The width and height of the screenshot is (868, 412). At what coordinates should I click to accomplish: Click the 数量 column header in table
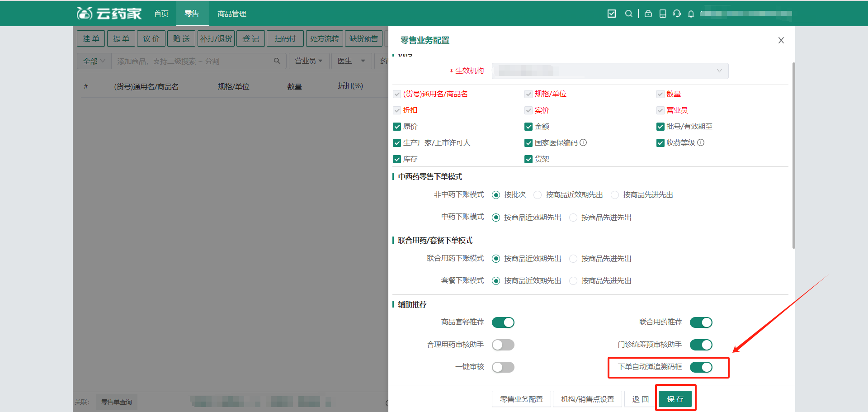pos(295,86)
